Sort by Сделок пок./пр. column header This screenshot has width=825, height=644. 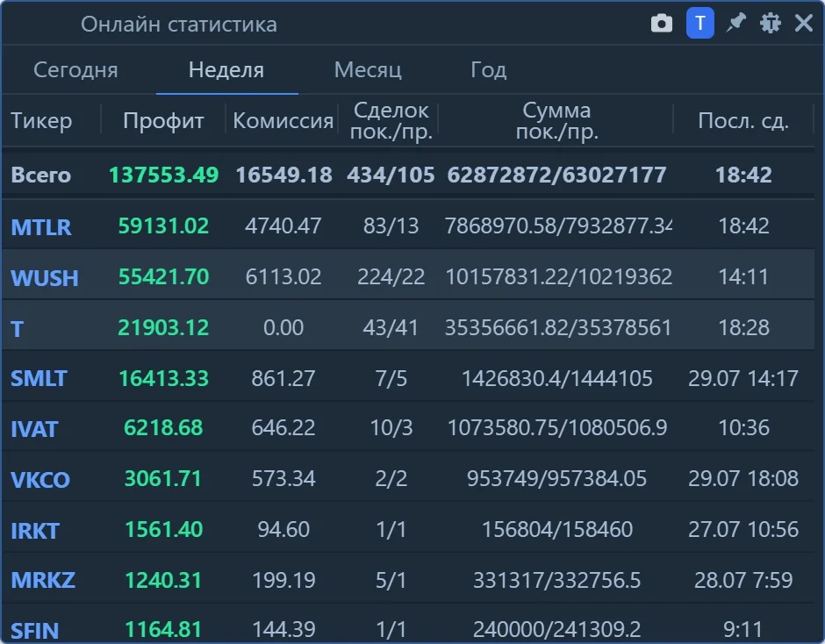(x=391, y=120)
